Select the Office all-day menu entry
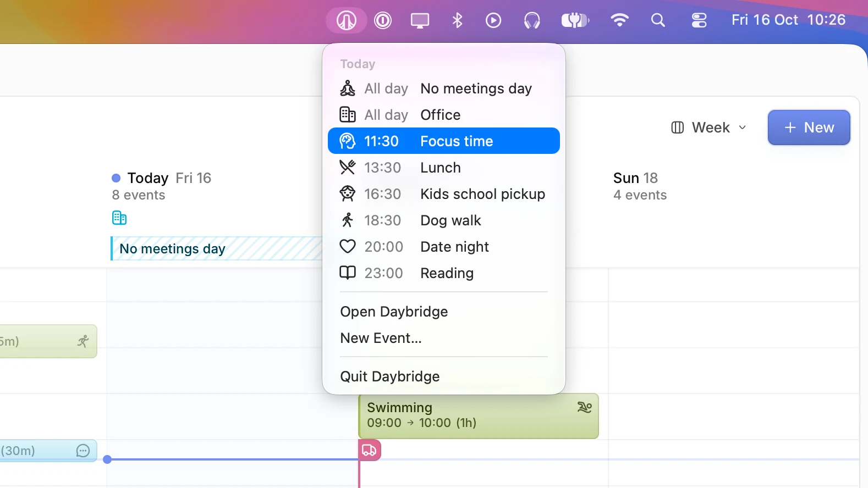 pyautogui.click(x=444, y=115)
